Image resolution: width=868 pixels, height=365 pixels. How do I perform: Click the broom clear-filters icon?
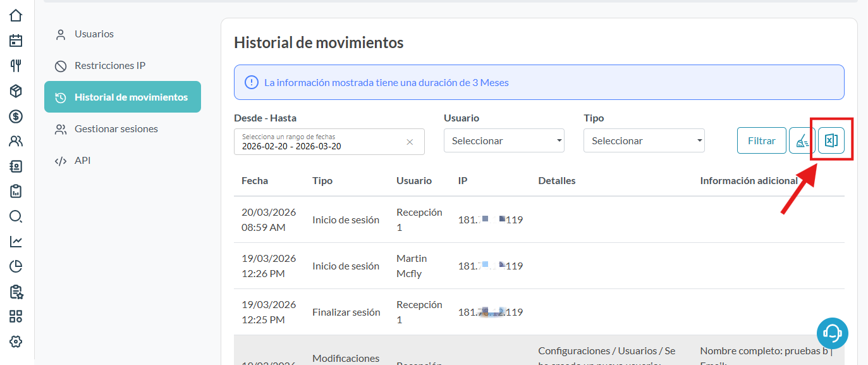(802, 140)
